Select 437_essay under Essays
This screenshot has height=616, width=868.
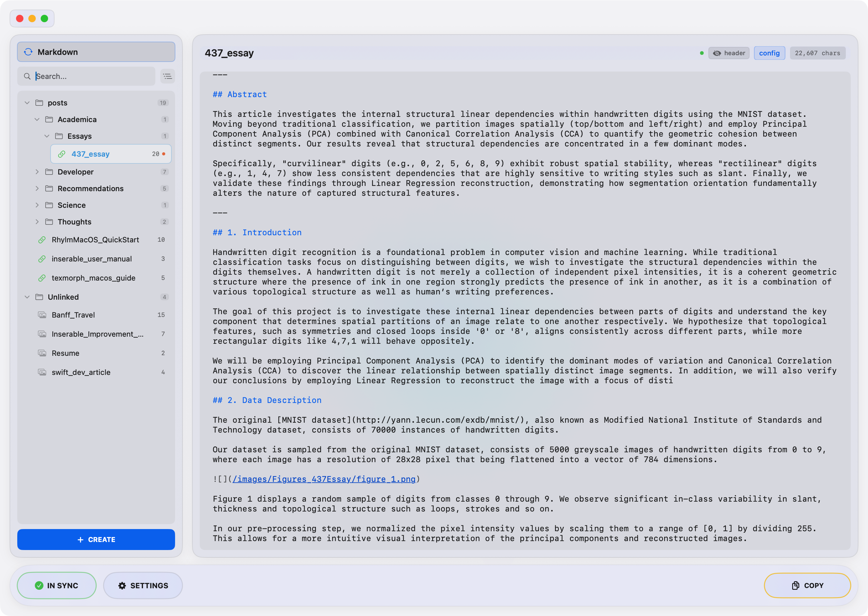(x=91, y=154)
